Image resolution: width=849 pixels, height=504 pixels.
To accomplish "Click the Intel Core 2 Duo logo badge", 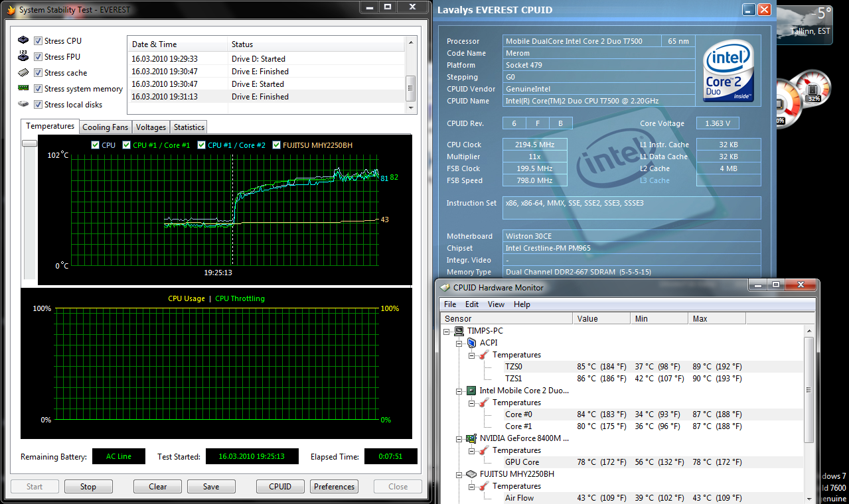I will (x=728, y=72).
